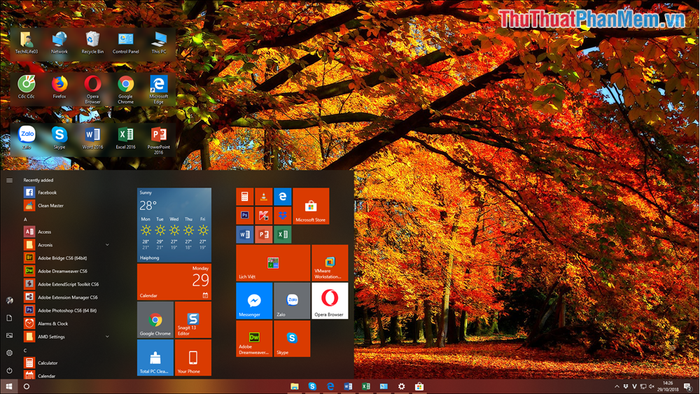Click Skype icon in the taskbar

(312, 386)
